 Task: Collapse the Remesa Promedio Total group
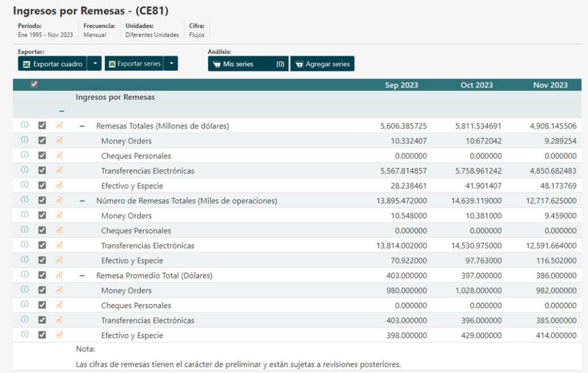82,275
